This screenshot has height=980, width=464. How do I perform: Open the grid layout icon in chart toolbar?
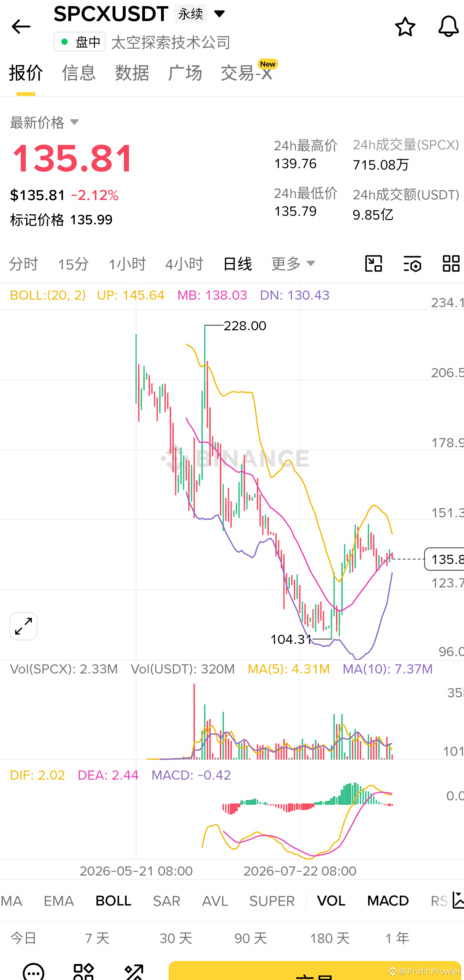click(451, 263)
